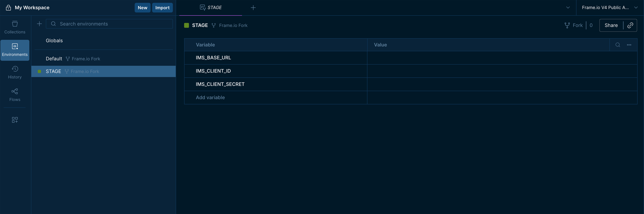Click the configure workspace sidebar grid icon
644x214 pixels.
click(15, 120)
